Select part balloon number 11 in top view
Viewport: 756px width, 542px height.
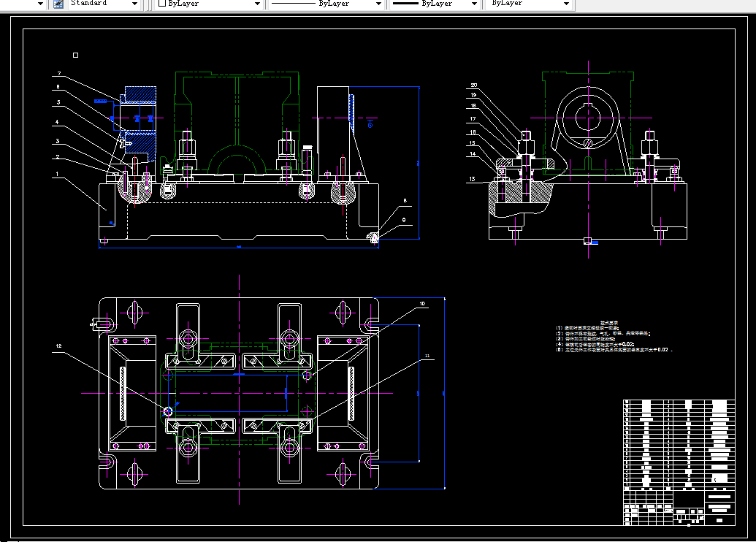point(427,356)
